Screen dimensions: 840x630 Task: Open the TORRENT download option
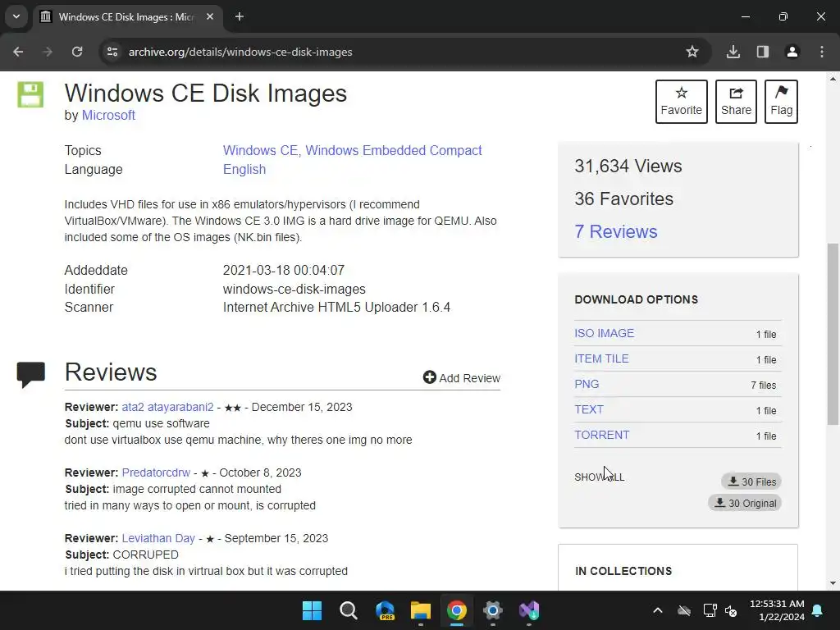(601, 435)
